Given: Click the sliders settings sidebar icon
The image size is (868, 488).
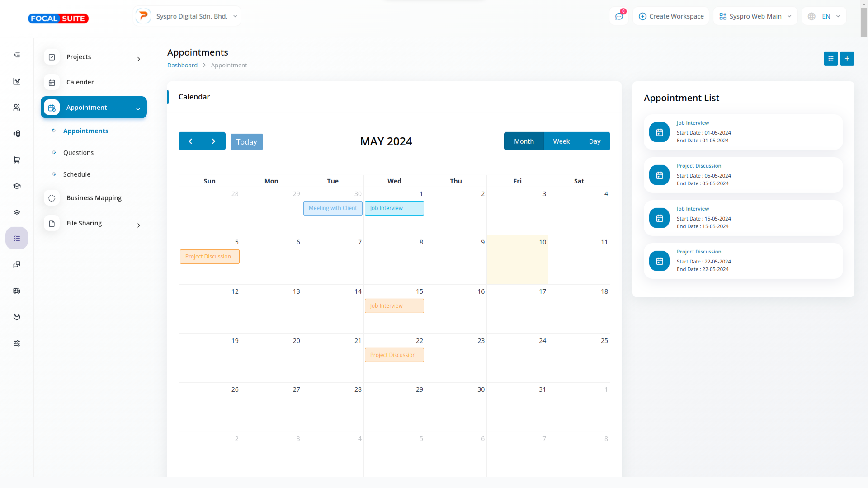Looking at the screenshot, I should (x=17, y=343).
